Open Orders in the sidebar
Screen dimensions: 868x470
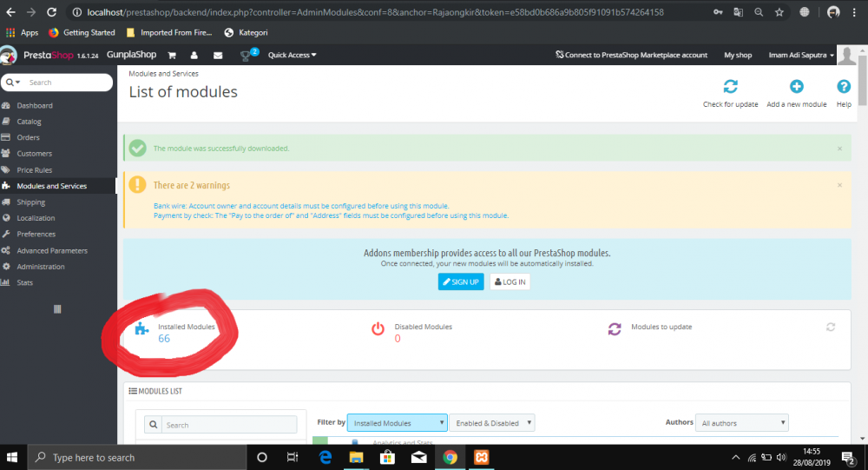28,137
